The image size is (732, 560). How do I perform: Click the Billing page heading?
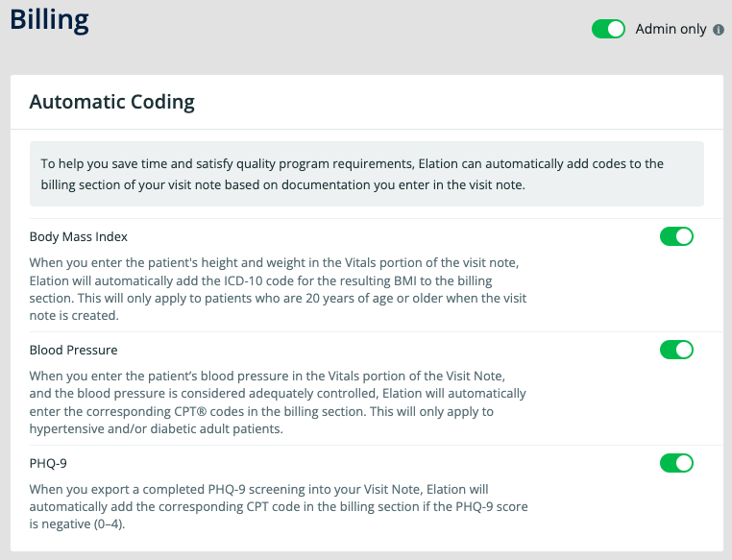point(50,20)
